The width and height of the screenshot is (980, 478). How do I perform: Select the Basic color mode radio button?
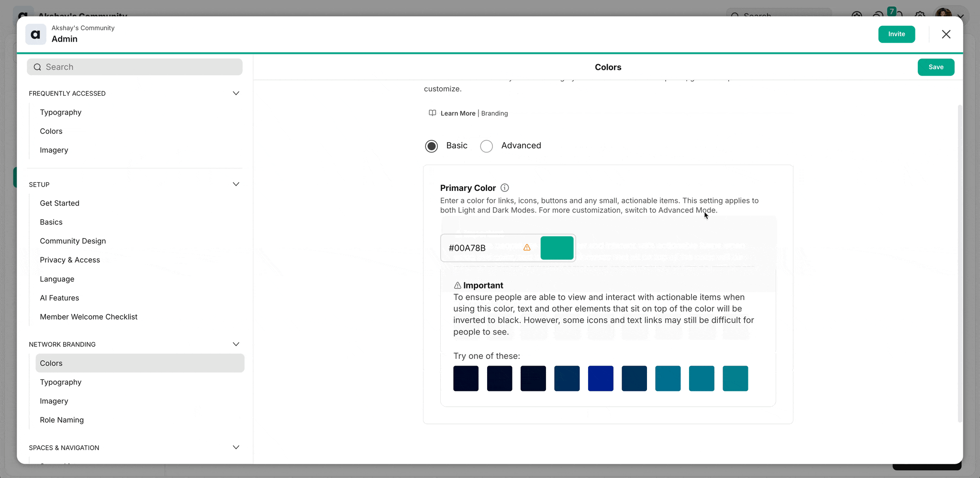432,146
